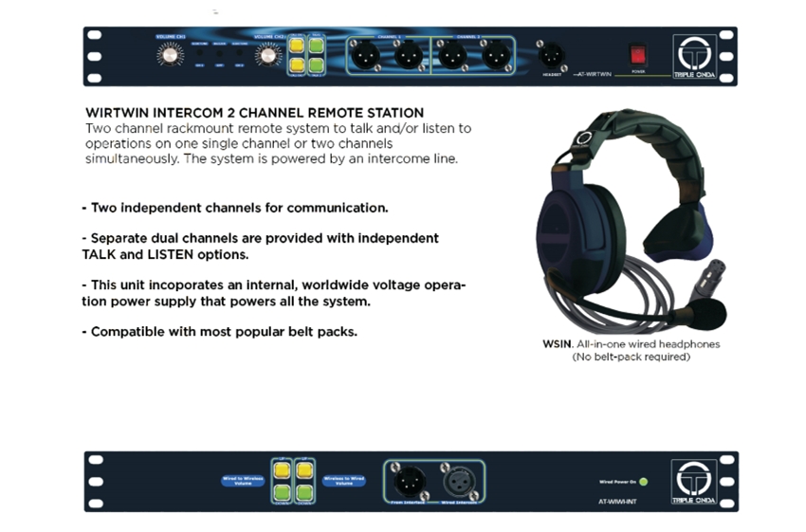Click the VOLUME CH2 knob

[x=269, y=56]
